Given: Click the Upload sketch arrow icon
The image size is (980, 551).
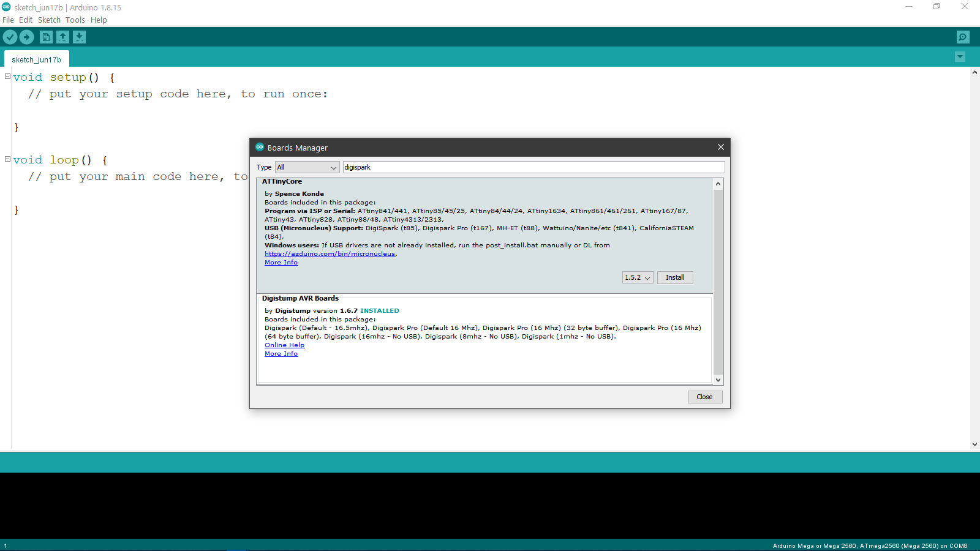Looking at the screenshot, I should (x=26, y=37).
